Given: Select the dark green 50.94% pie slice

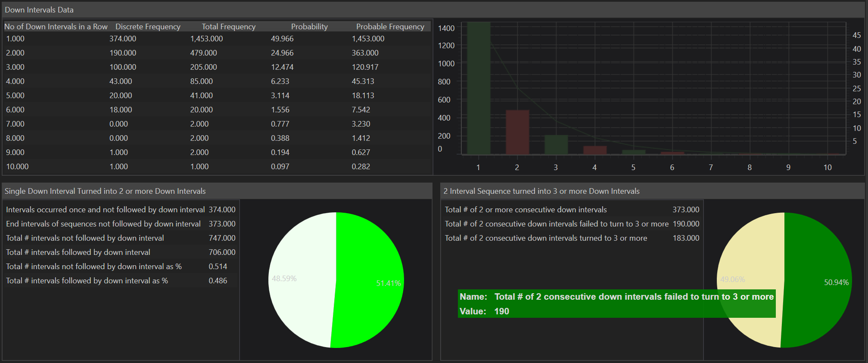Looking at the screenshot, I should [x=818, y=258].
